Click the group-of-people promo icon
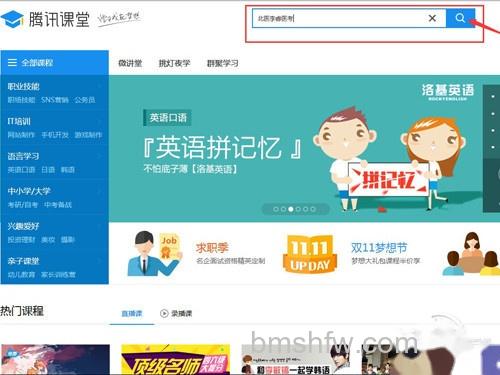Viewport: 500px width, 375px height. point(471,254)
